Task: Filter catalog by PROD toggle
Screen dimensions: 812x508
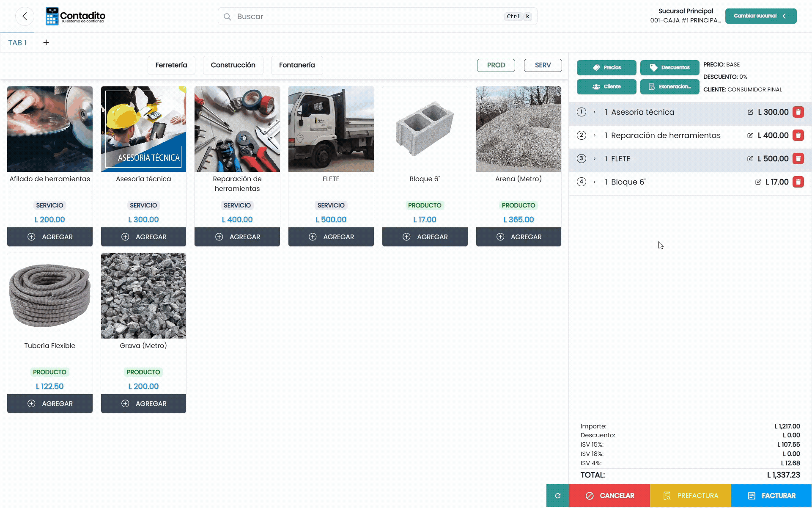Action: coord(496,65)
